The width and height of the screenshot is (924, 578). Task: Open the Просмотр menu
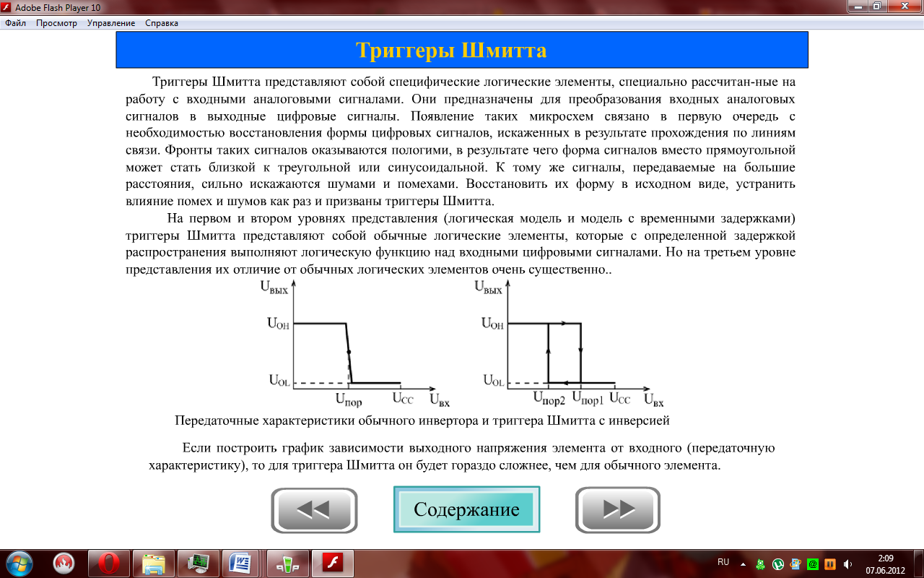pos(56,23)
